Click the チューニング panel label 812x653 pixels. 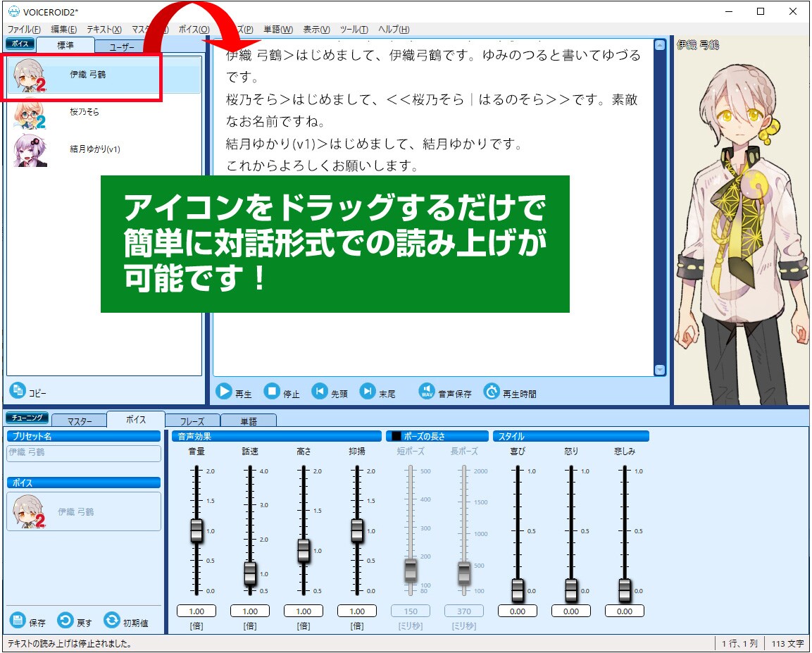click(x=27, y=418)
